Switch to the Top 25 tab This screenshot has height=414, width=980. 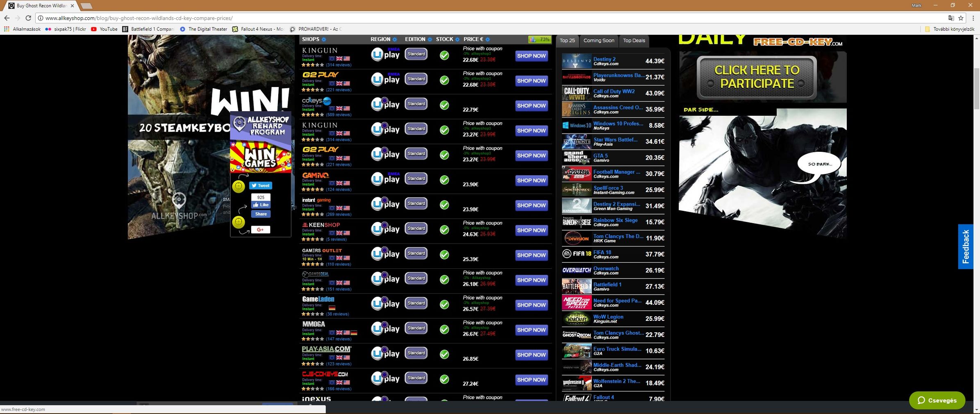567,41
